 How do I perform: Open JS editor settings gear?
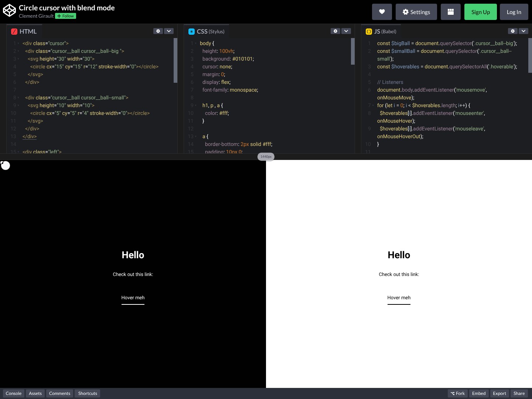point(512,31)
